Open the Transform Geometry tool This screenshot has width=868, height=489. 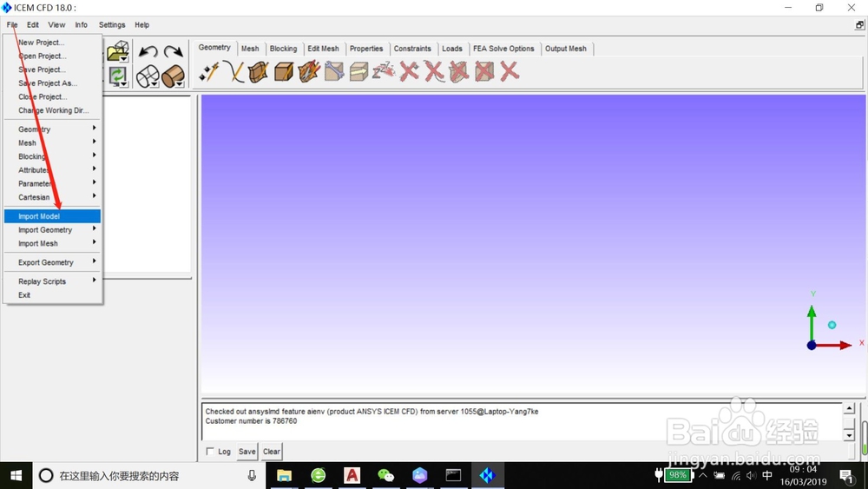click(x=358, y=72)
